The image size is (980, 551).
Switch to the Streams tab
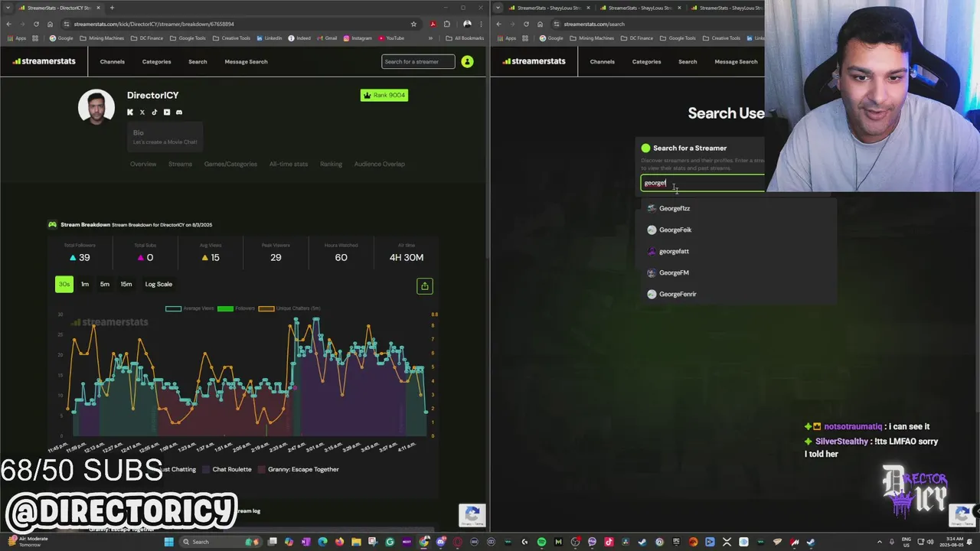click(180, 164)
